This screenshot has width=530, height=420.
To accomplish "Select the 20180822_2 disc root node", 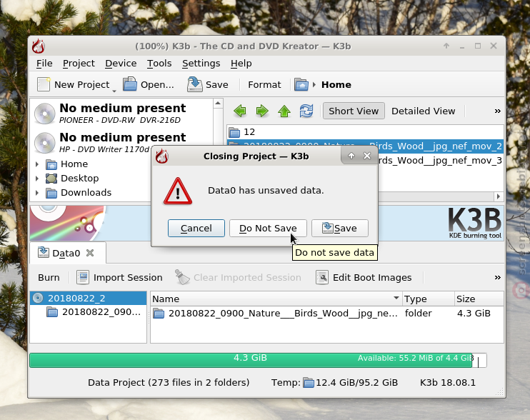I will coord(89,298).
